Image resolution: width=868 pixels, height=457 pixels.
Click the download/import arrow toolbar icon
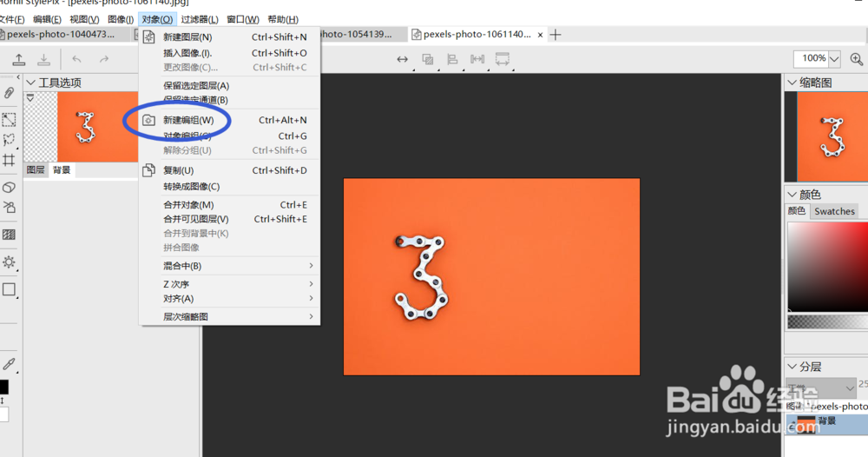tap(43, 59)
